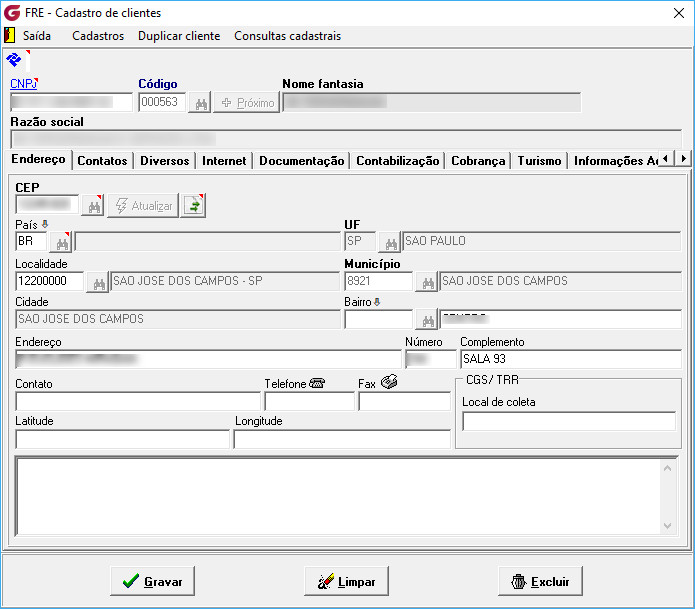Switch to the Contabilização tab
695x609 pixels.
point(398,161)
